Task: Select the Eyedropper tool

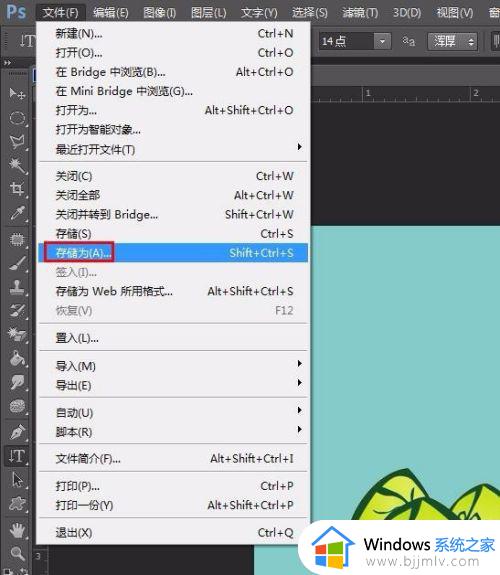Action: (x=17, y=213)
